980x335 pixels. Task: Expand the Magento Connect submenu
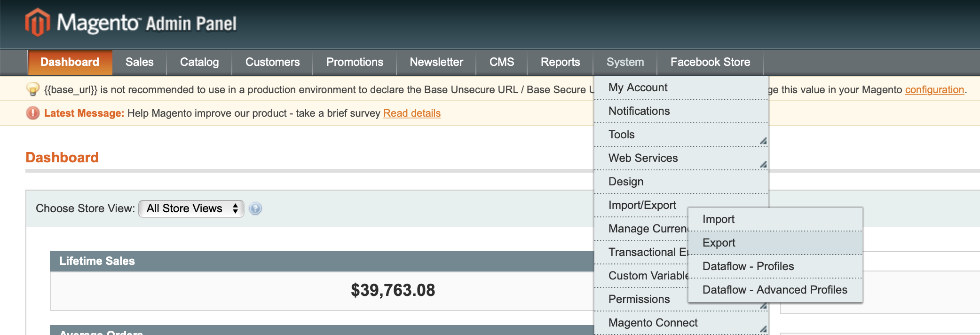coord(681,323)
